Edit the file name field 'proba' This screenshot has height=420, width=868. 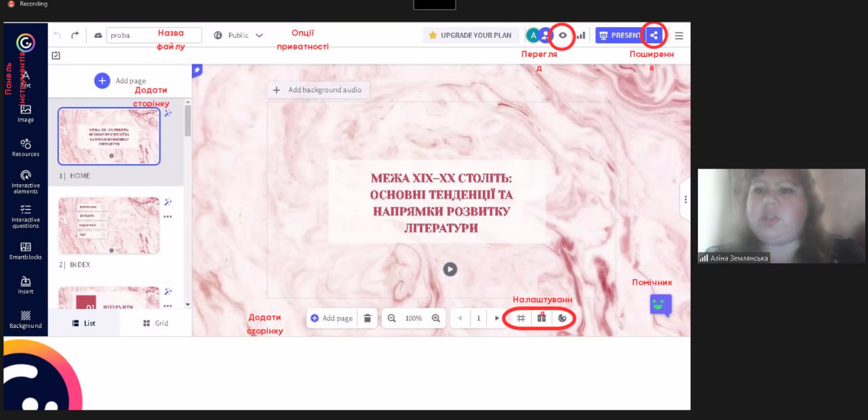(x=154, y=35)
